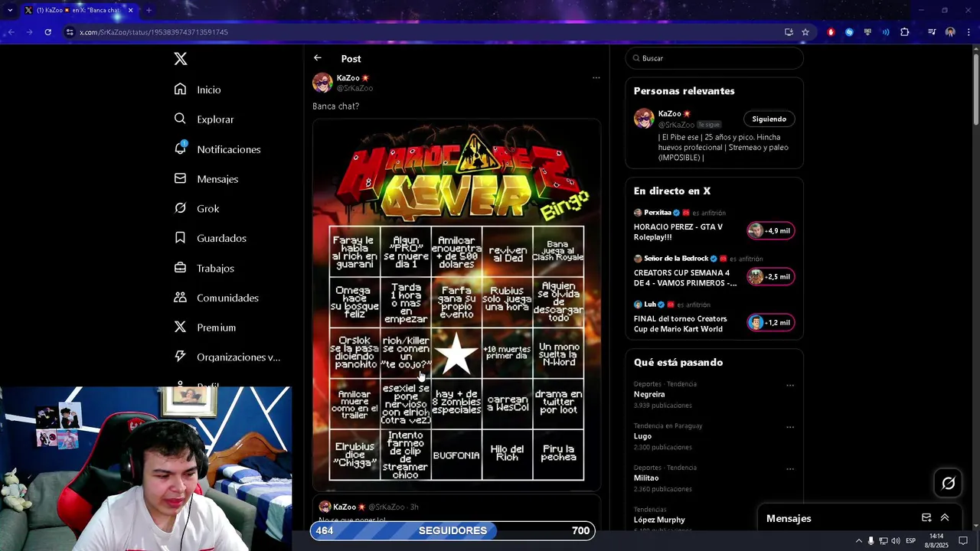Screen dimensions: 980x551
Task: Open the browser extensions puzzle icon
Action: click(905, 32)
